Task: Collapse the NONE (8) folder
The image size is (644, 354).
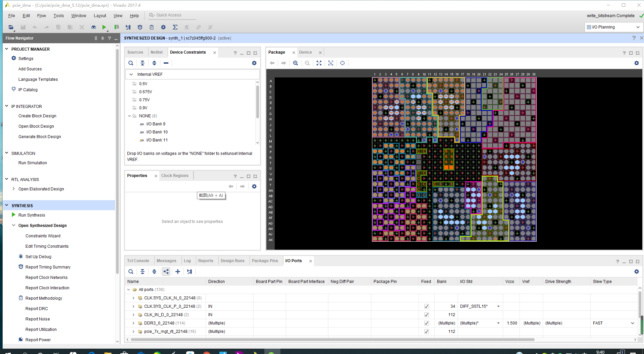Action: 129,116
